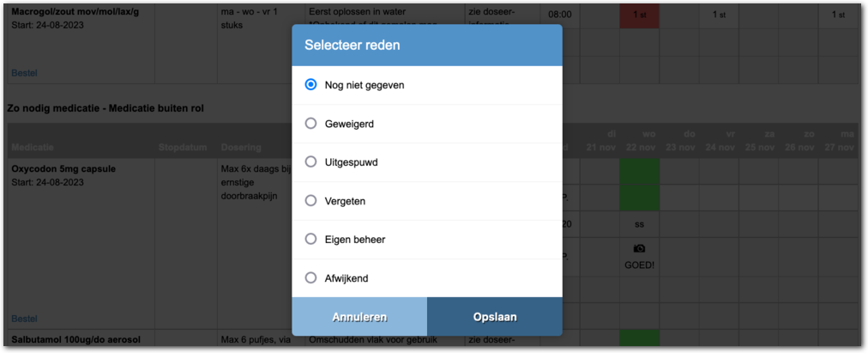This screenshot has width=868, height=353.
Task: Click the green cell in the Oxycodon row
Action: point(639,183)
